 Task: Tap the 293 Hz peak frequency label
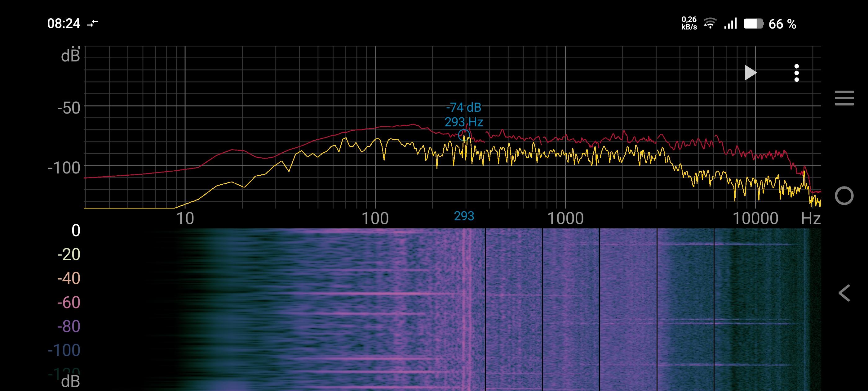point(464,122)
